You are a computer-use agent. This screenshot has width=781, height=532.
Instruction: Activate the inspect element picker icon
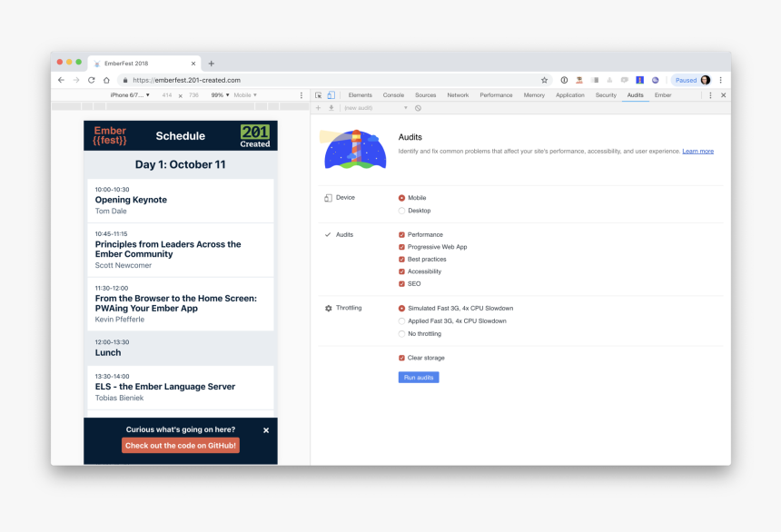coord(318,95)
